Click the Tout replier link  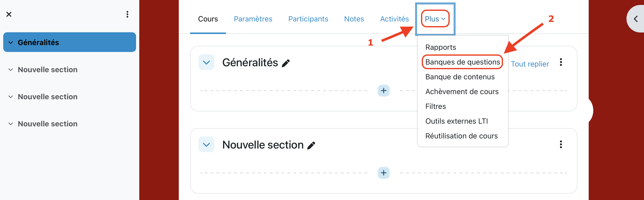[530, 64]
